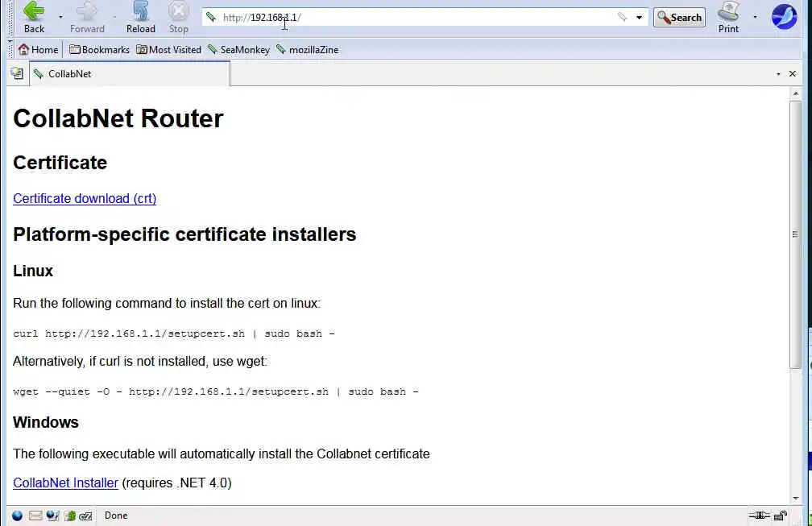The width and height of the screenshot is (812, 526).
Task: Open the Forward button history dropdown
Action: [114, 17]
